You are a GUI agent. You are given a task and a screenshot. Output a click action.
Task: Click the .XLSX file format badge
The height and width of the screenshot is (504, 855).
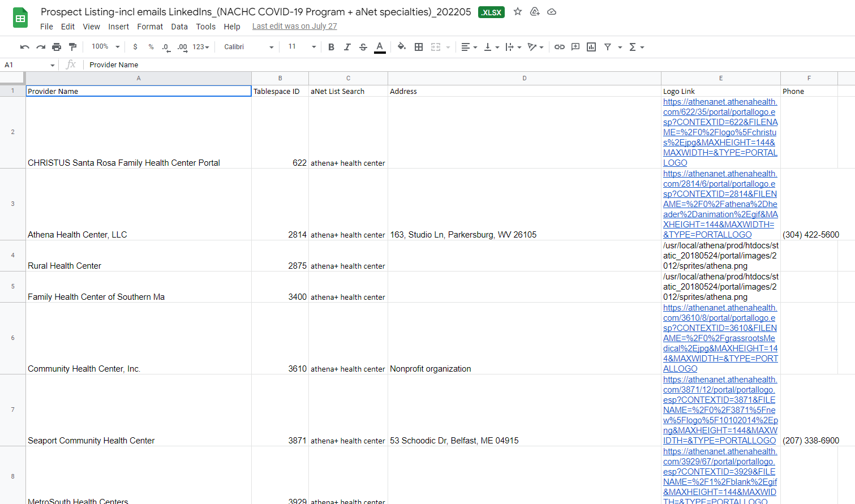click(491, 12)
